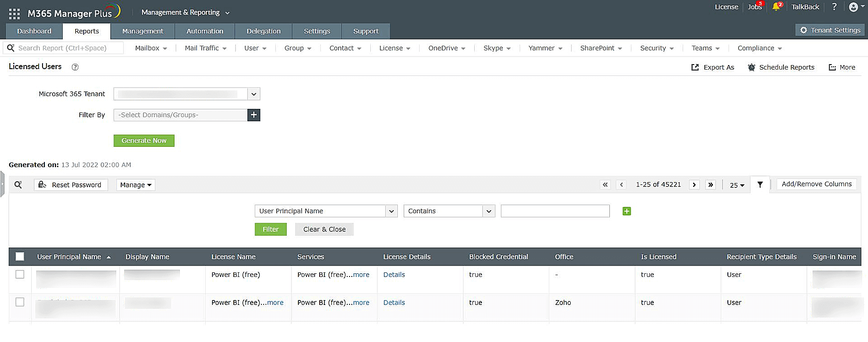Click the filter value text box
This screenshot has width=868, height=342.
pos(555,211)
